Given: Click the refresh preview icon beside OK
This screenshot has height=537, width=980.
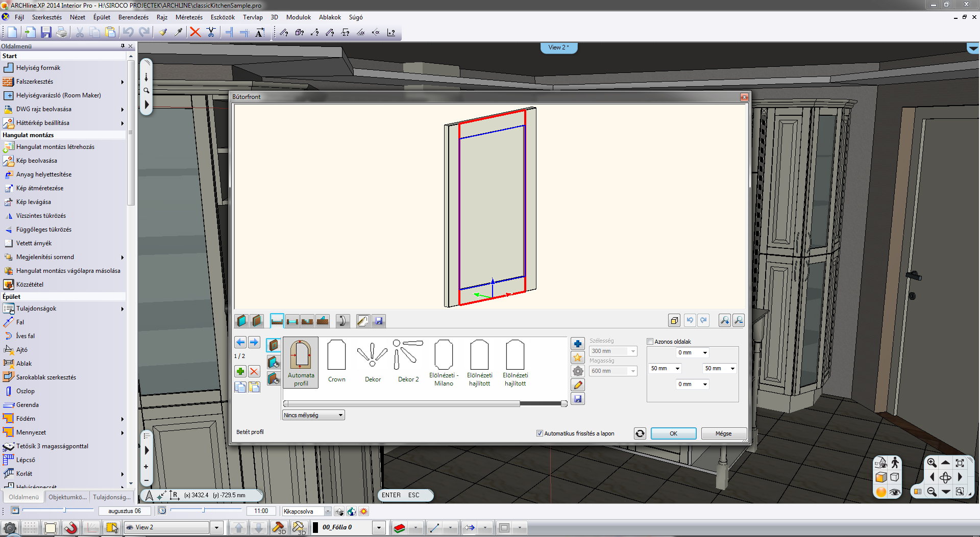Looking at the screenshot, I should tap(640, 433).
